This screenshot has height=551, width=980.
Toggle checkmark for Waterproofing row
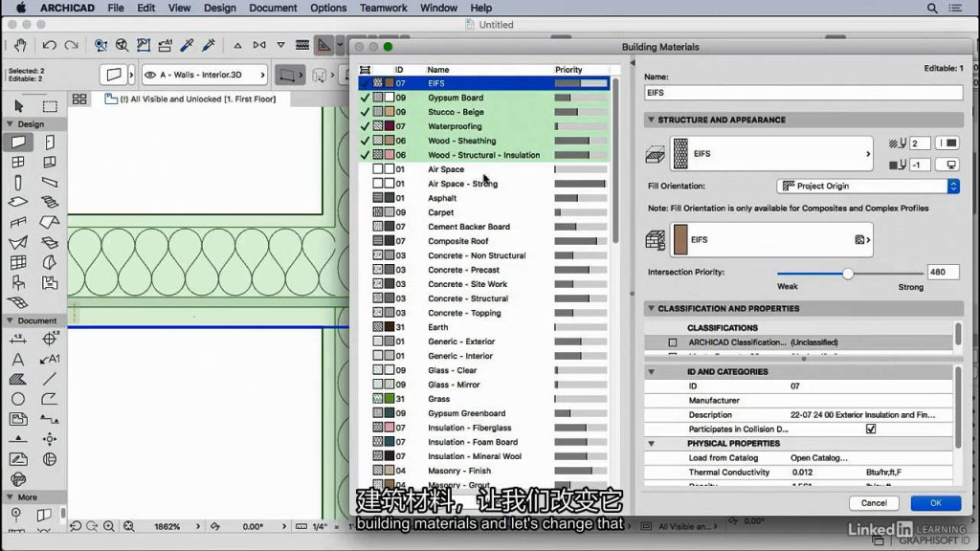pyautogui.click(x=365, y=126)
